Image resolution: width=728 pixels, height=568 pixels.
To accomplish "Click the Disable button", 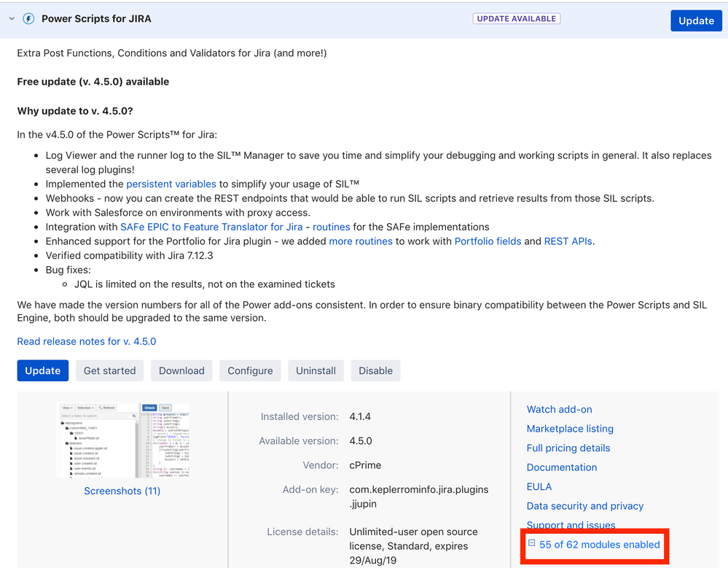I will [x=375, y=370].
